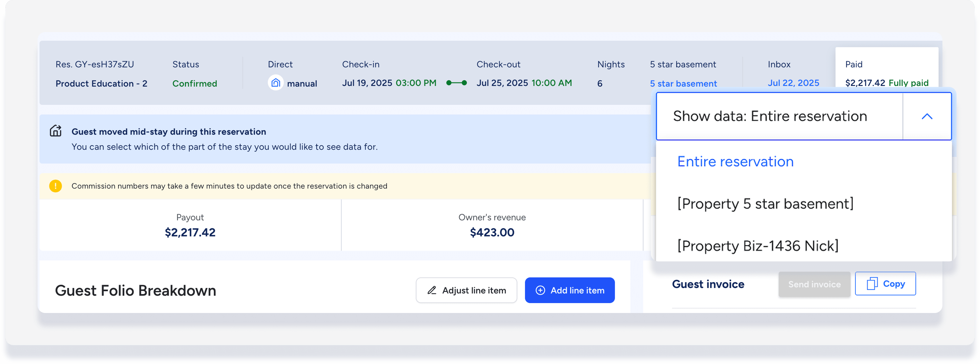
Task: Select Entire reservation option
Action: [735, 162]
